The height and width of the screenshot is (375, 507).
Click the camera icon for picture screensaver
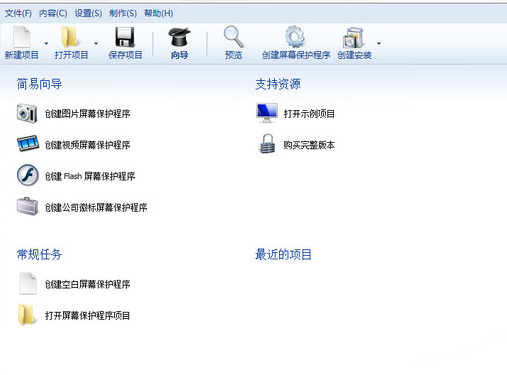[27, 113]
